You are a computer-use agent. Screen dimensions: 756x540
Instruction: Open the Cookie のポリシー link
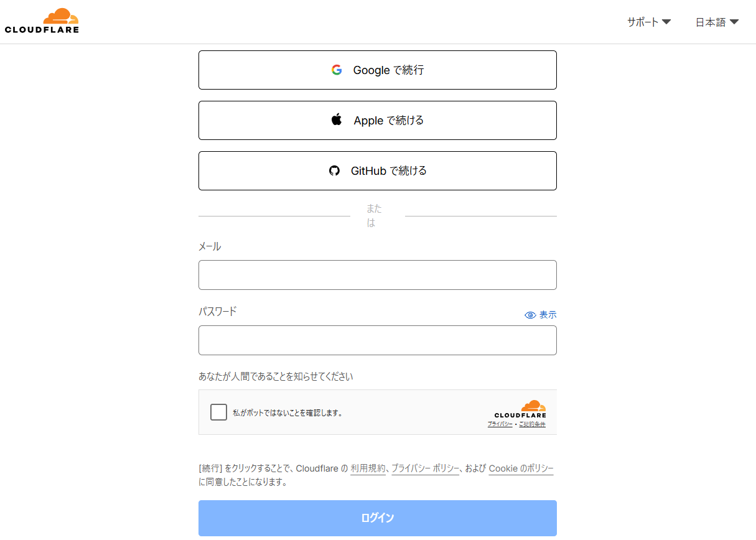pos(521,468)
